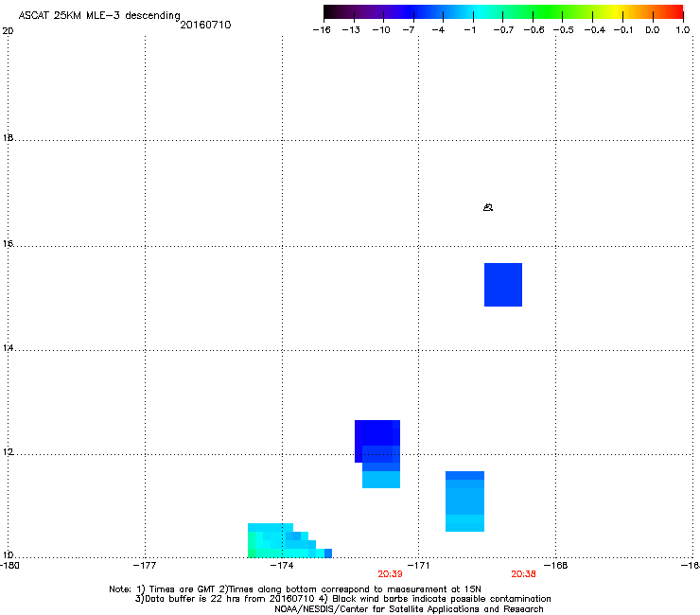700x615 pixels.
Task: Click the longitude axis label -177
Action: (145, 566)
